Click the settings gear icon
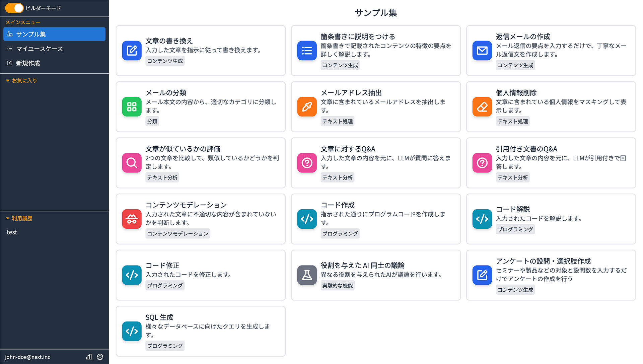643x364 pixels. [100, 357]
